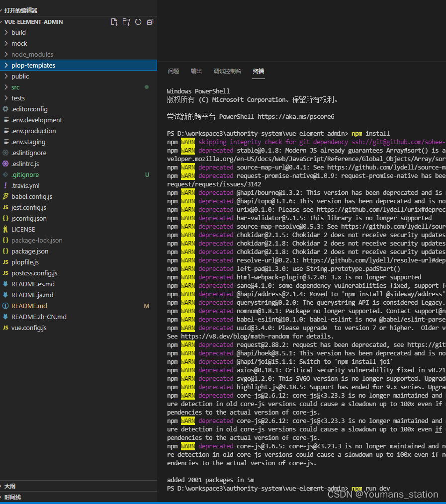This screenshot has height=504, width=446.
Task: Click the New Folder icon in explorer header
Action: 126,22
